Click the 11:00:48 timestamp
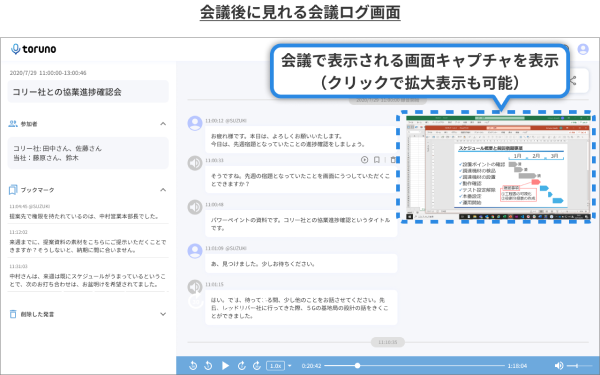The image size is (600, 375). coord(214,205)
